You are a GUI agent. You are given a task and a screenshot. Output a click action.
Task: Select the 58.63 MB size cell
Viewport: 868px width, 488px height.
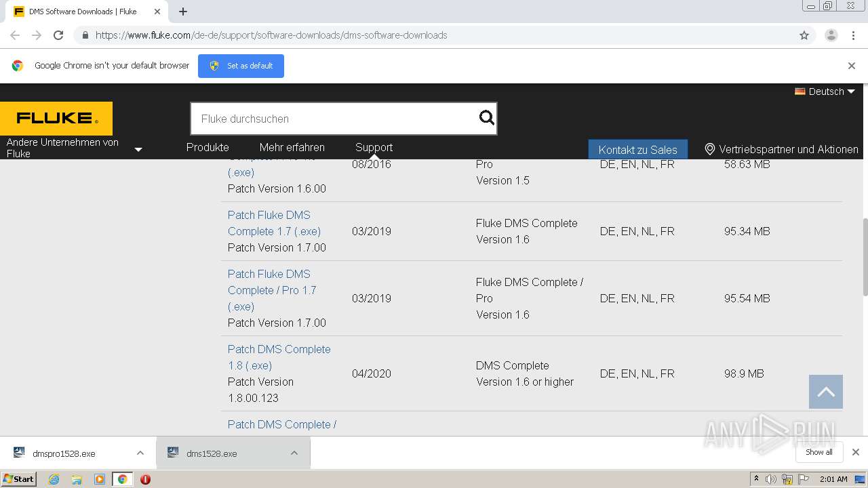click(747, 164)
